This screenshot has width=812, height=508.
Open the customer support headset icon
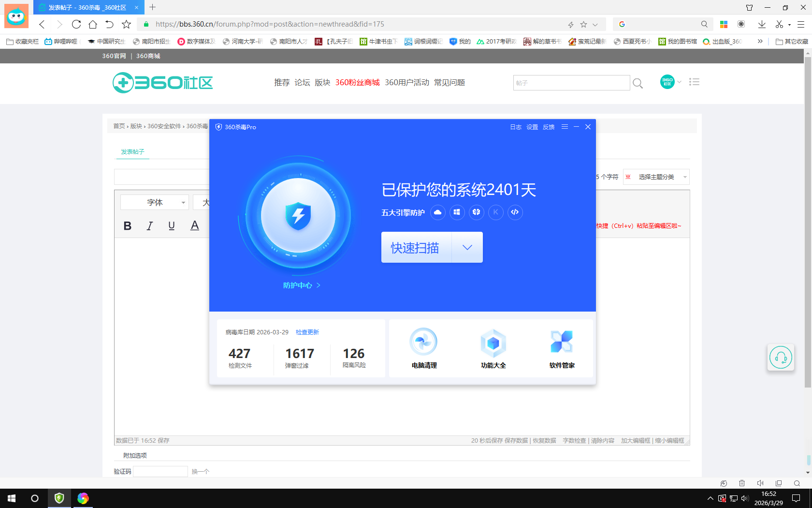781,358
